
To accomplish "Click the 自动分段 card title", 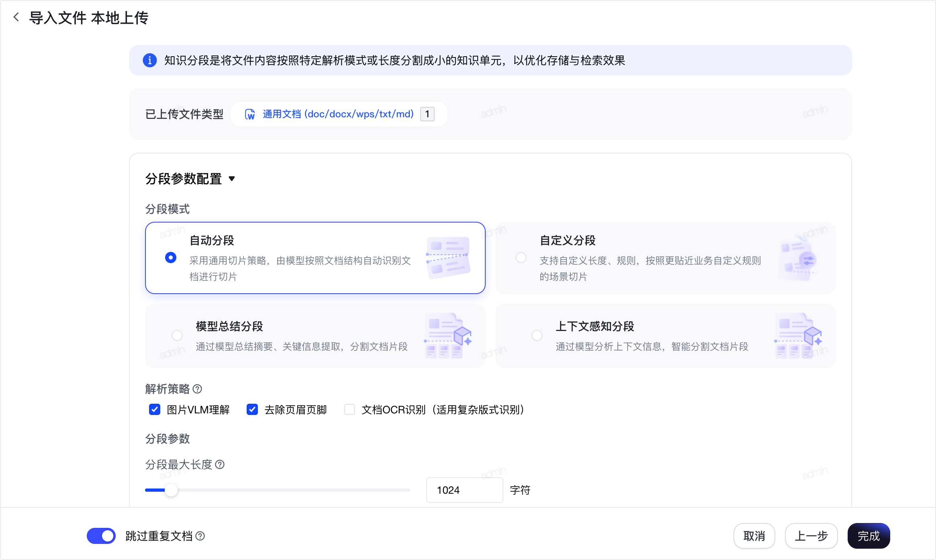I will pos(212,240).
